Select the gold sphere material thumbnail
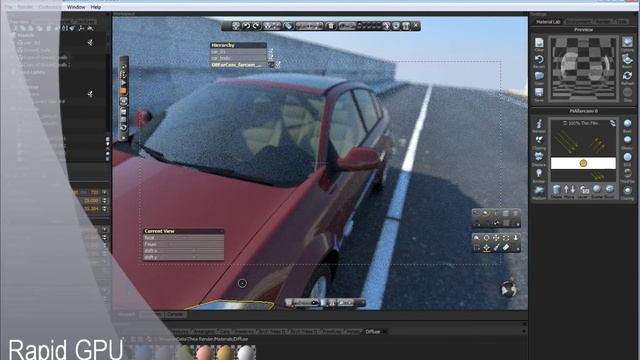 click(225, 353)
